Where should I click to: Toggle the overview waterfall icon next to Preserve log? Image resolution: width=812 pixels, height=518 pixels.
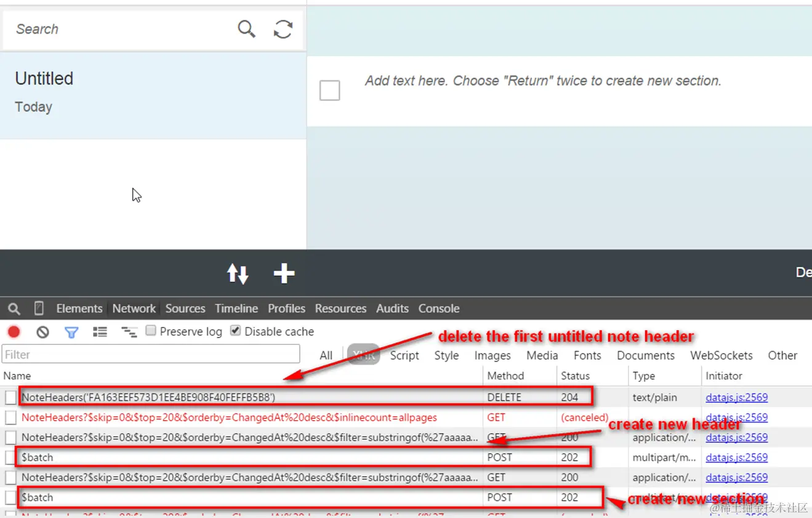(129, 332)
